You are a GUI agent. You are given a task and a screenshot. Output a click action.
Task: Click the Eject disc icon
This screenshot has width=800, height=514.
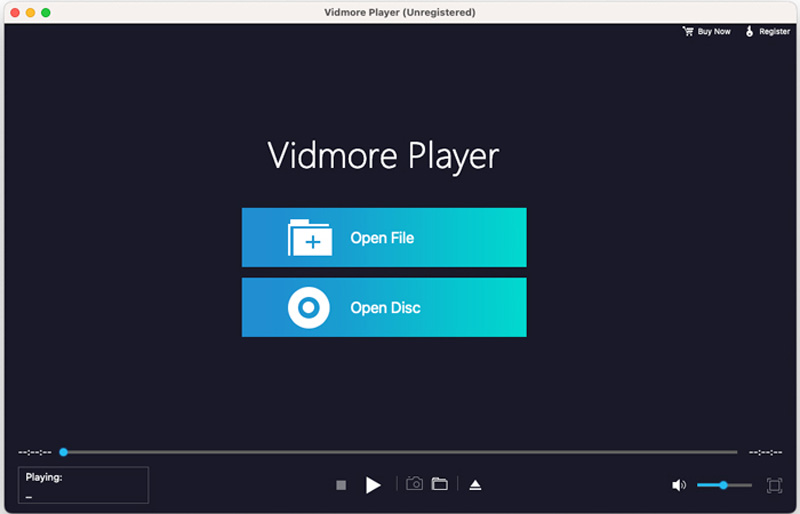point(476,485)
